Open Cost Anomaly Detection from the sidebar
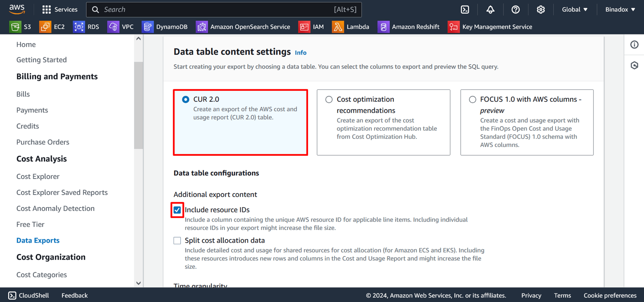This screenshot has height=302, width=644. pyautogui.click(x=55, y=208)
